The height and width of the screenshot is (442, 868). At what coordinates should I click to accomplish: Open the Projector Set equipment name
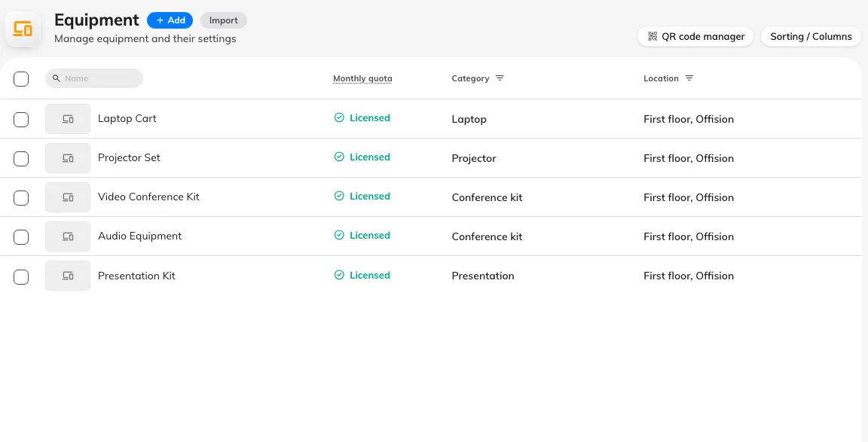129,157
